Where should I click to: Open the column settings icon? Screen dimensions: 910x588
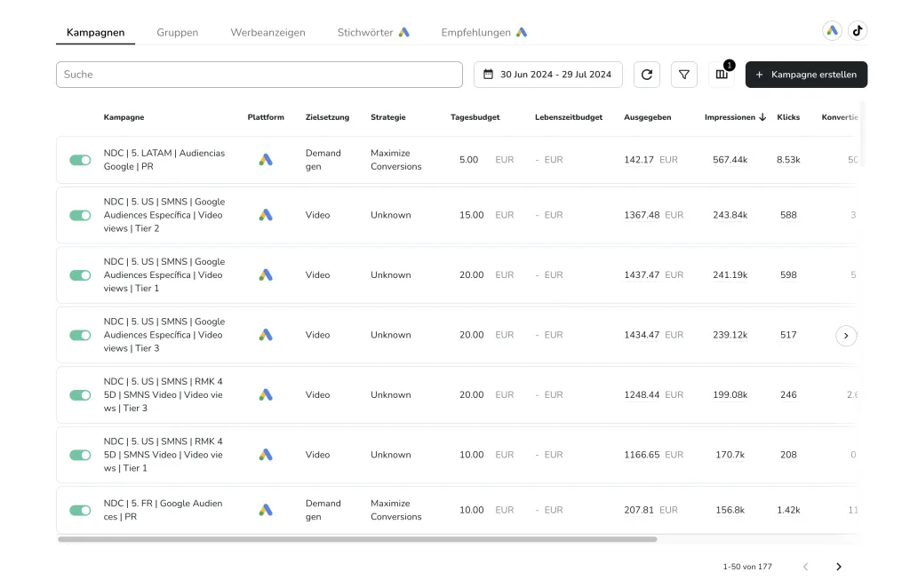(722, 75)
